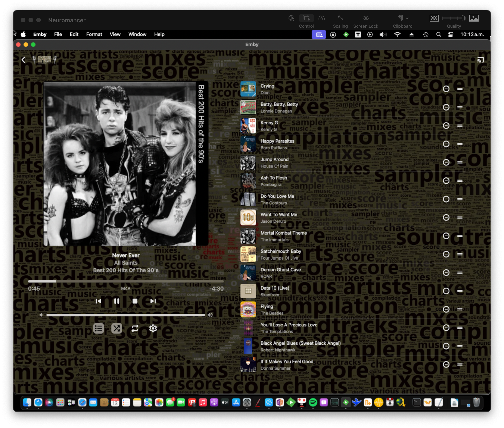Toggle the playlist queue view button
This screenshot has width=504, height=428.
click(x=99, y=328)
